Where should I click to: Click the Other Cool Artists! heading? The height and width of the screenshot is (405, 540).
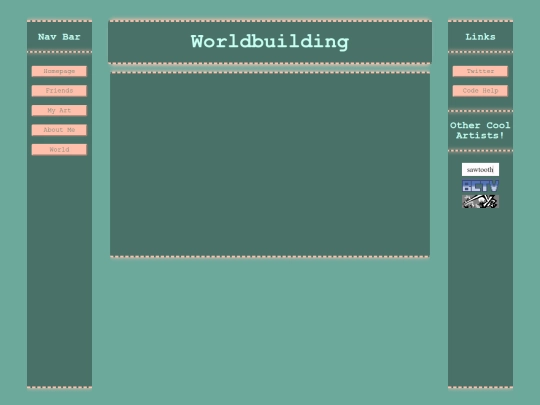coord(480,131)
